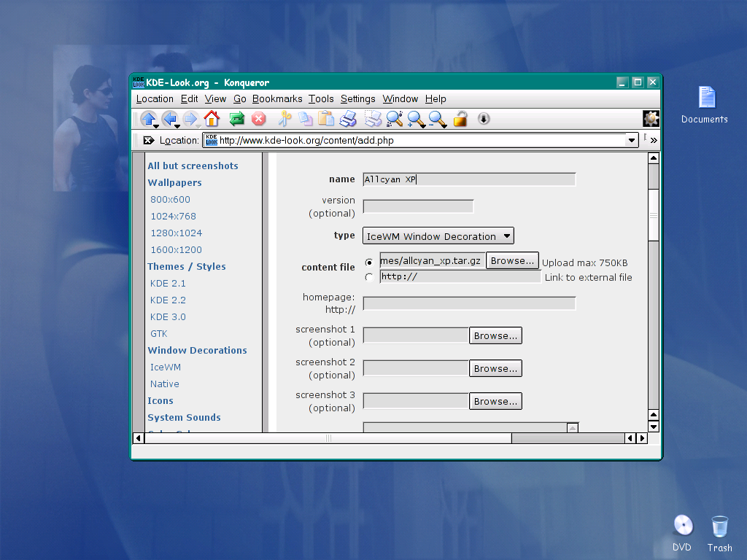747x560 pixels.
Task: Click the Forward arrow toolbar icon
Action: 190,119
